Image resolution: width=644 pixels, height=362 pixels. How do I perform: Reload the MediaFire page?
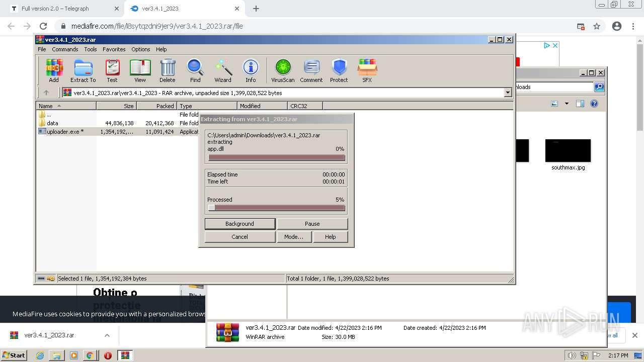[43, 26]
